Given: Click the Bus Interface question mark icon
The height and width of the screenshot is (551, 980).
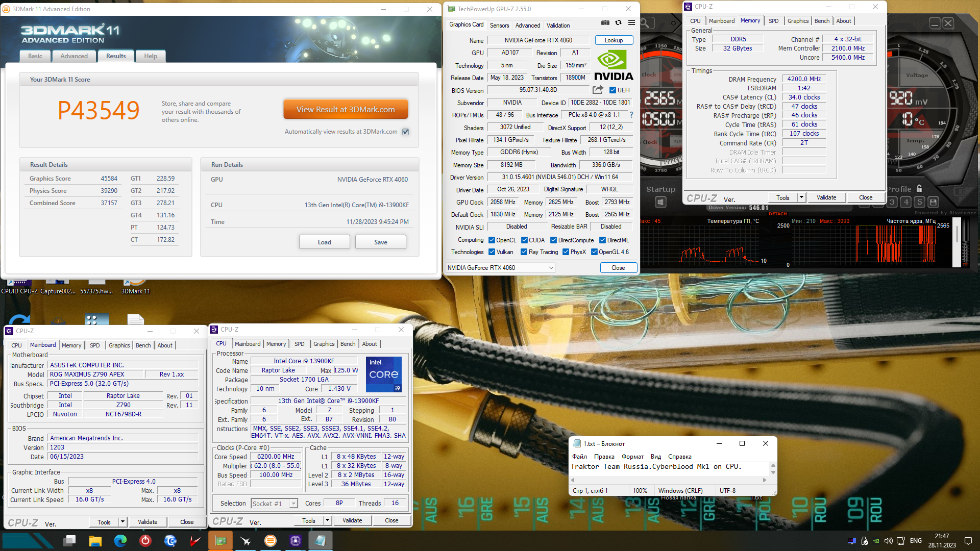Looking at the screenshot, I should coord(631,115).
